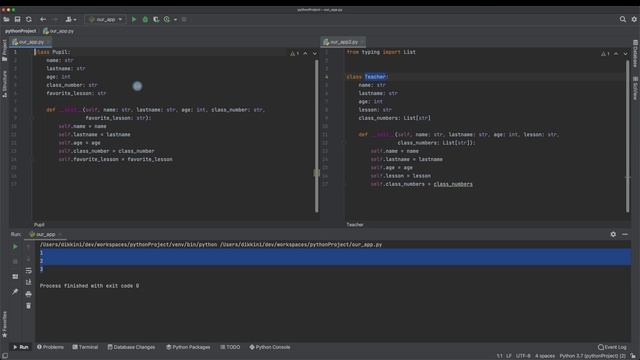Save all with the floppy disk icon
This screenshot has width=640, height=360.
click(x=18, y=19)
